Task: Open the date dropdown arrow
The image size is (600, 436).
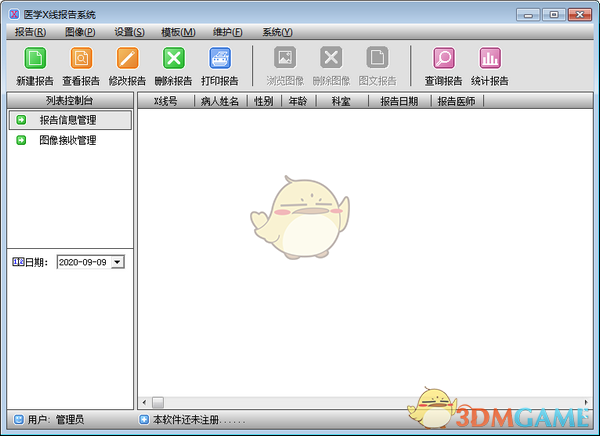Action: [x=118, y=262]
